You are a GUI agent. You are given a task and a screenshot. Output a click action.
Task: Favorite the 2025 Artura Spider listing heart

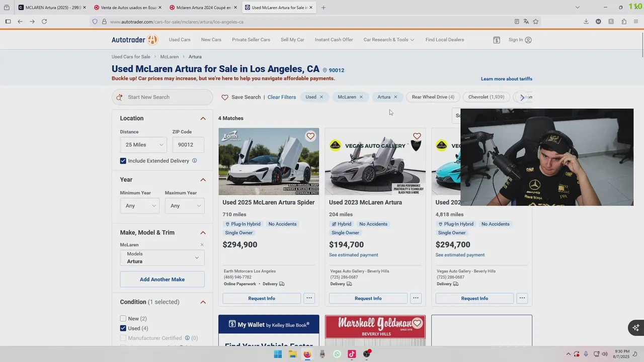coord(310,136)
